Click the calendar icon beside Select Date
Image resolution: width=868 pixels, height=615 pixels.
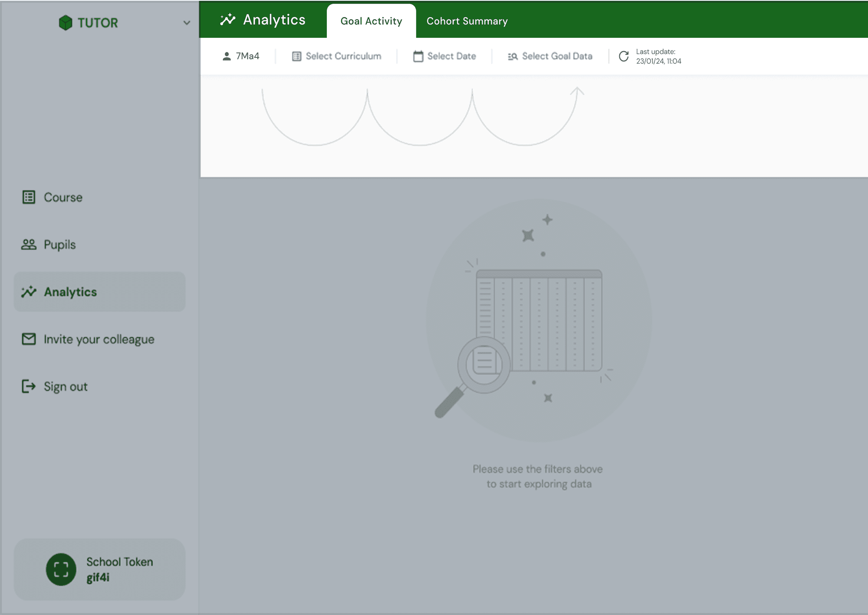coord(418,56)
